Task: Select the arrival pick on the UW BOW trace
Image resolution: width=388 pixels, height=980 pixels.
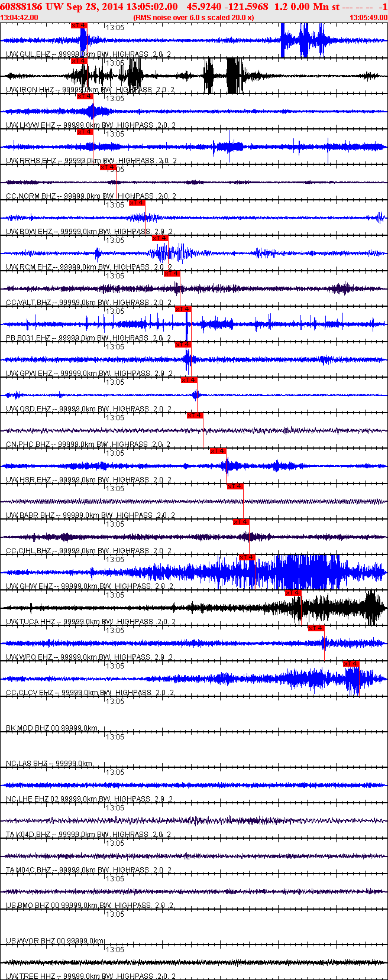Action: pyautogui.click(x=137, y=203)
